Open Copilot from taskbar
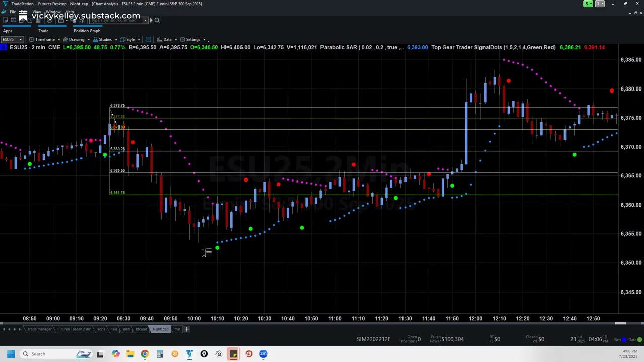 click(x=116, y=354)
